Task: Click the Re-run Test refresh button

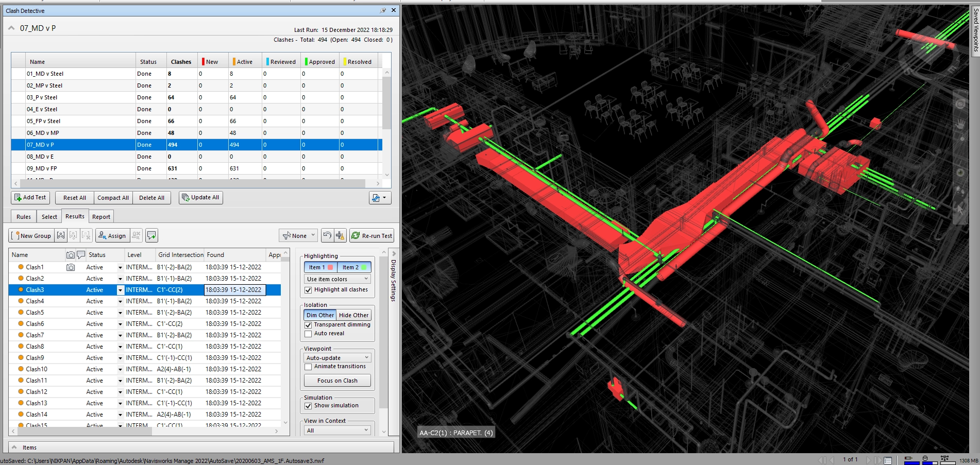Action: click(371, 236)
